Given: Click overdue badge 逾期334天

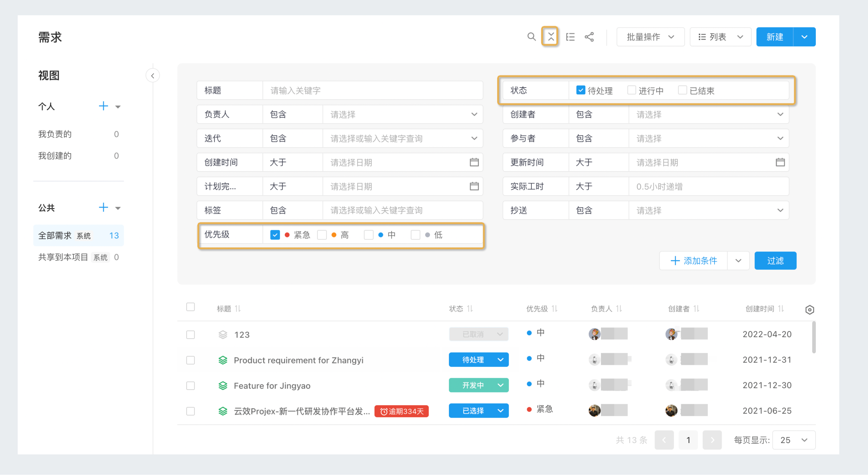Looking at the screenshot, I should click(x=402, y=411).
